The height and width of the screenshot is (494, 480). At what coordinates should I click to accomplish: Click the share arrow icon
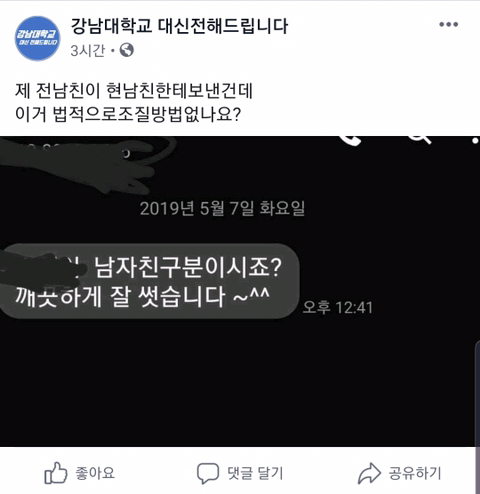[x=369, y=473]
